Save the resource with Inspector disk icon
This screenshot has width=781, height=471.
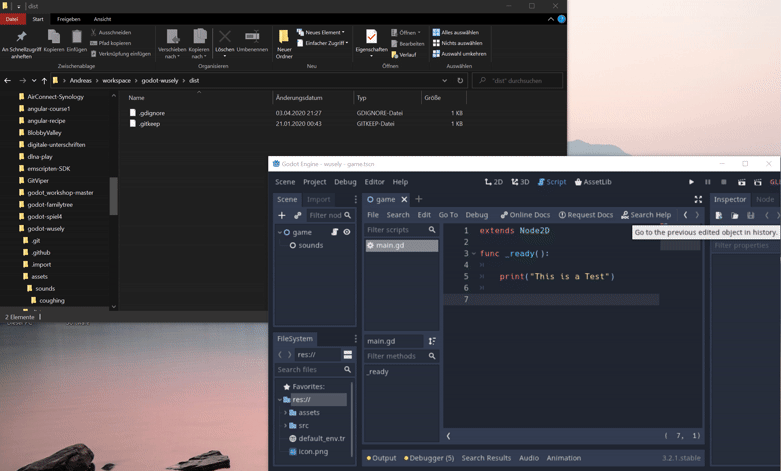point(751,215)
